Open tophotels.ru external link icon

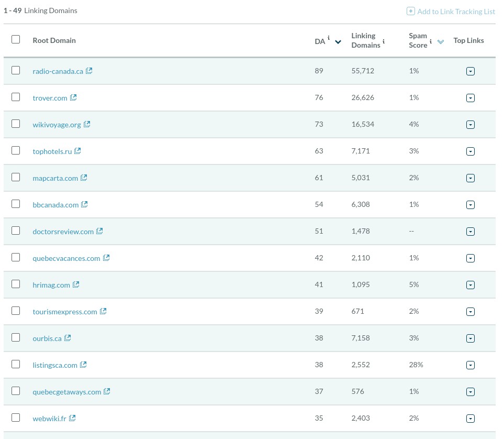tap(77, 151)
